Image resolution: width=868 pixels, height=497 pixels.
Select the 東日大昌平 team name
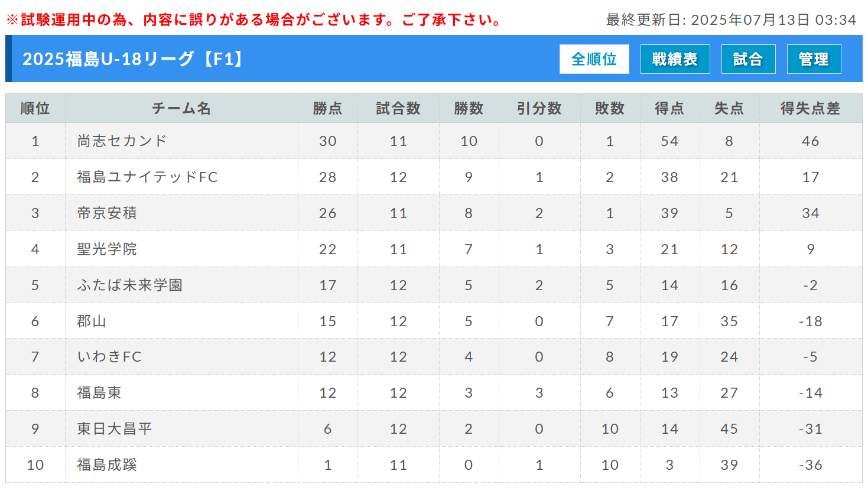(x=115, y=429)
